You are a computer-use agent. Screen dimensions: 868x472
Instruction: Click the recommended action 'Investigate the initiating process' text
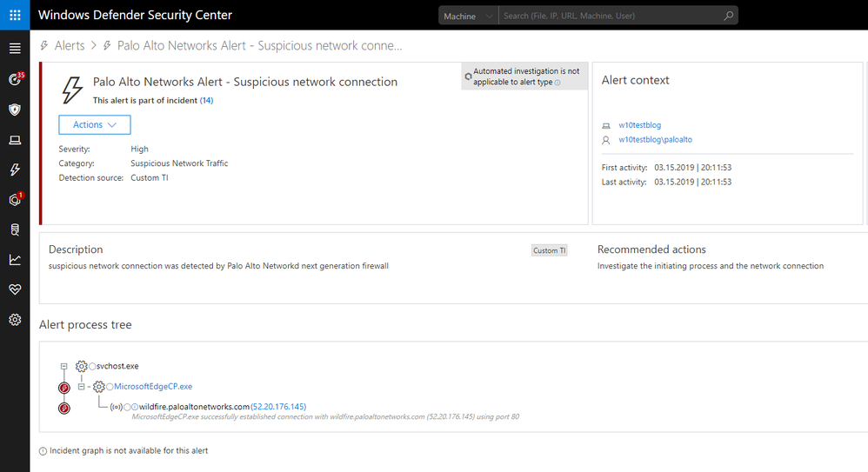coord(711,266)
